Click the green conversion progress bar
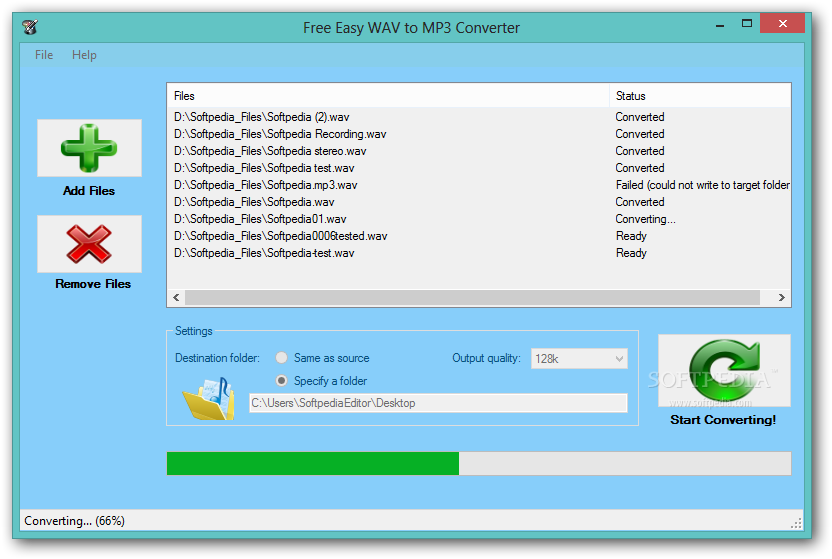Screen dimensions: 832x559 (479, 464)
